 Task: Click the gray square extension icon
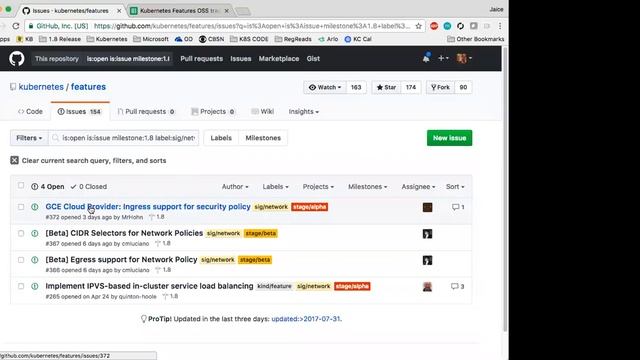pyautogui.click(x=473, y=26)
